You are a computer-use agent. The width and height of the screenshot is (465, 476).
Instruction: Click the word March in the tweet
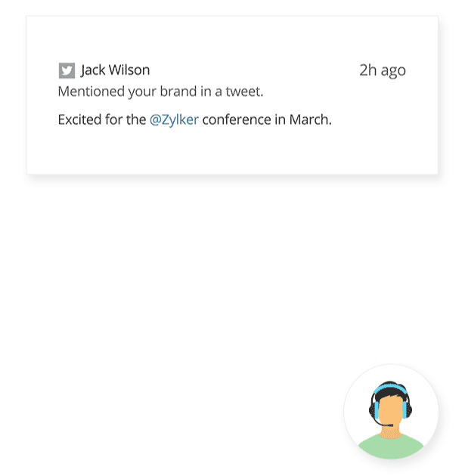[308, 119]
